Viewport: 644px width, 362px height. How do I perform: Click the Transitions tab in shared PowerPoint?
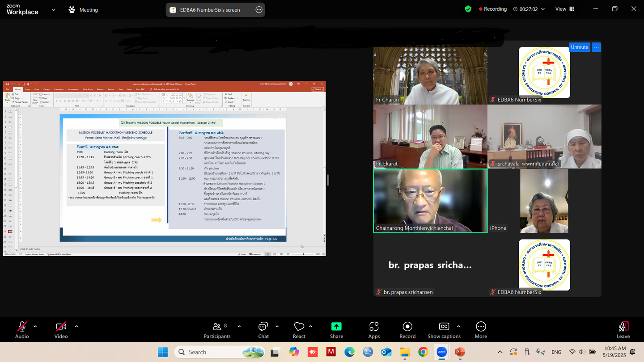(59, 89)
